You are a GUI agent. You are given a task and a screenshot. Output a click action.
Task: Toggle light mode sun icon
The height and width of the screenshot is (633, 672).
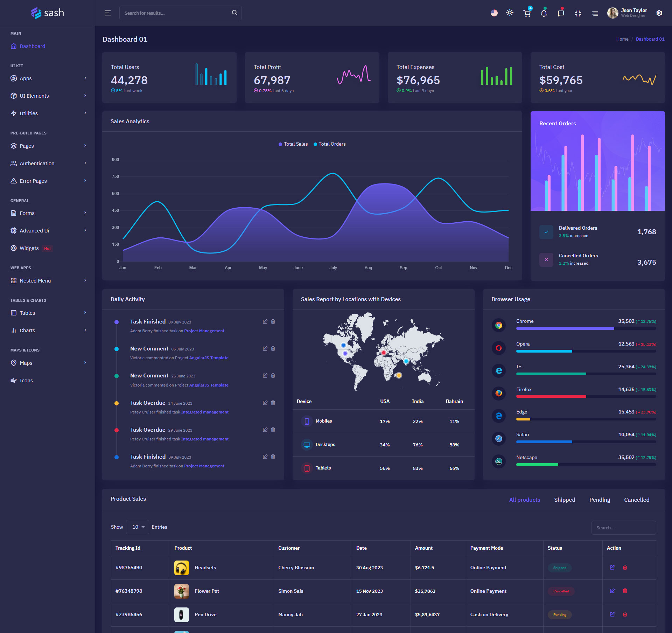(510, 13)
